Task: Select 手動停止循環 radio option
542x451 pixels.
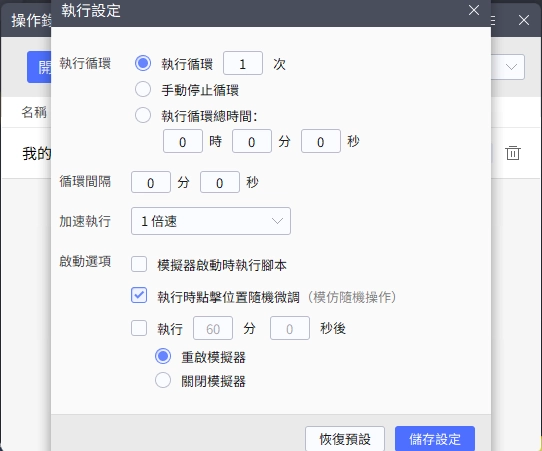Action: point(143,89)
